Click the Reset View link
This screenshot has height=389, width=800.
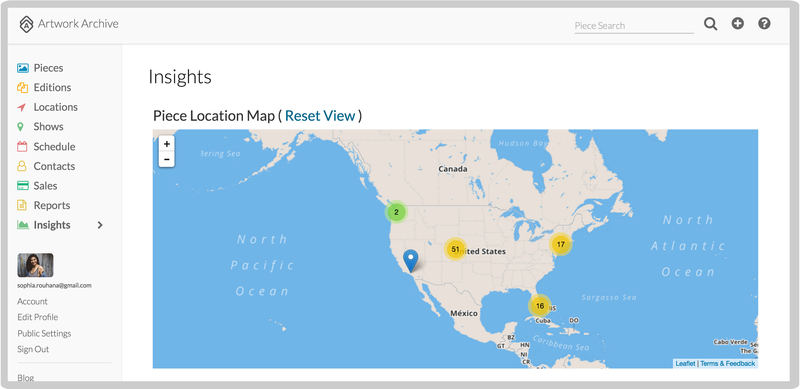320,116
